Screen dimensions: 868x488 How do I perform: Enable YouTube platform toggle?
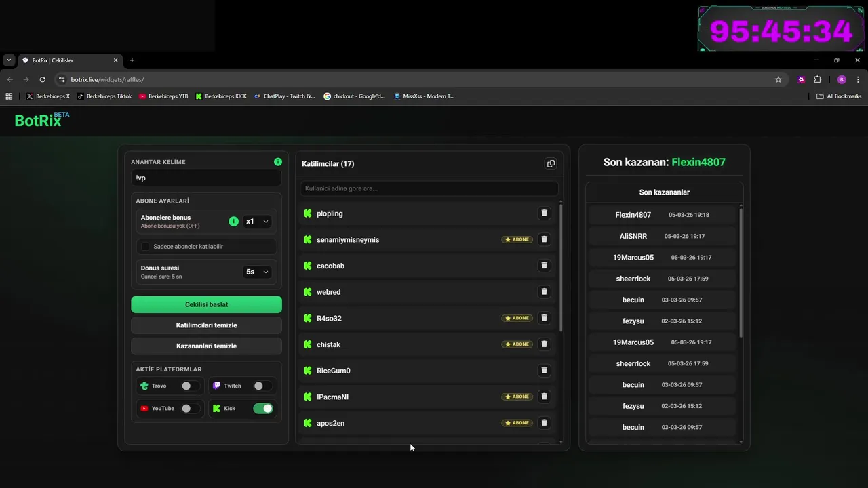190,409
